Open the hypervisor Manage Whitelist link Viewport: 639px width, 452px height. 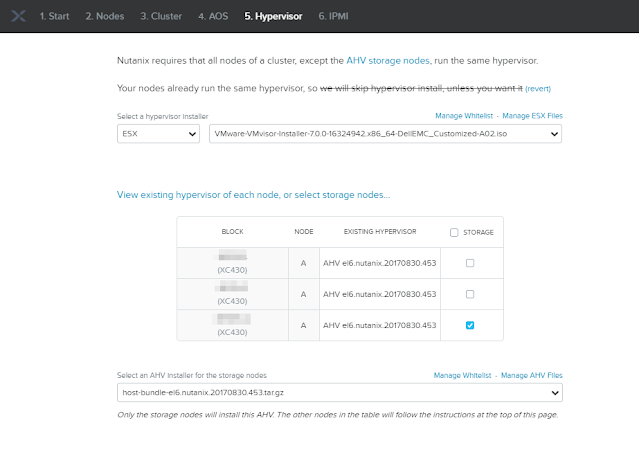(466, 117)
